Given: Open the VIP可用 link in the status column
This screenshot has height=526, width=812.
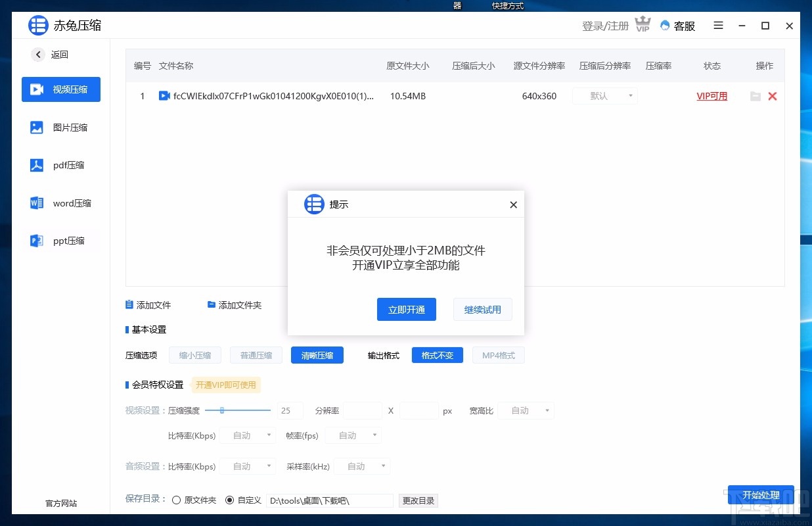Looking at the screenshot, I should click(711, 96).
